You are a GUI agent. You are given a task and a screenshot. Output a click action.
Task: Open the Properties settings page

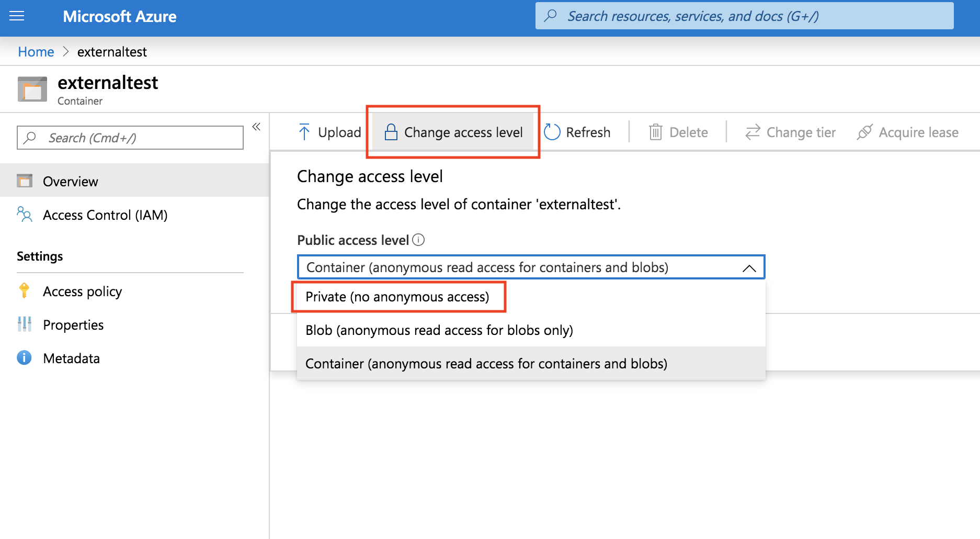pyautogui.click(x=73, y=325)
